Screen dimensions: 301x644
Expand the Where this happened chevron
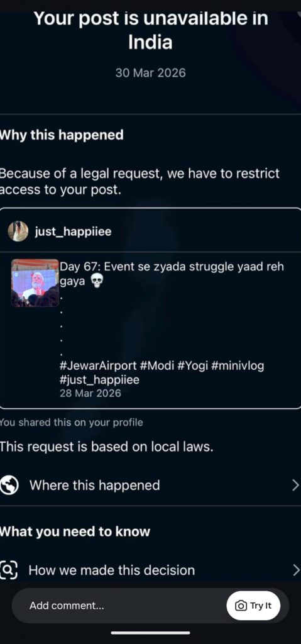pos(296,486)
